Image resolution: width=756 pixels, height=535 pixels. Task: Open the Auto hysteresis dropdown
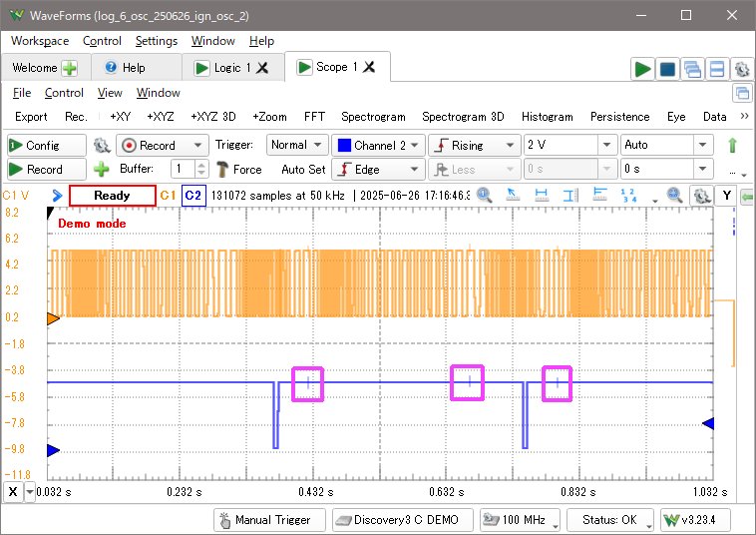click(x=702, y=145)
